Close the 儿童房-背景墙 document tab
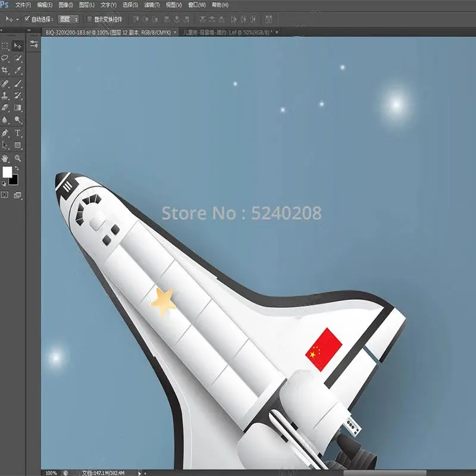The height and width of the screenshot is (476, 476). tap(277, 32)
